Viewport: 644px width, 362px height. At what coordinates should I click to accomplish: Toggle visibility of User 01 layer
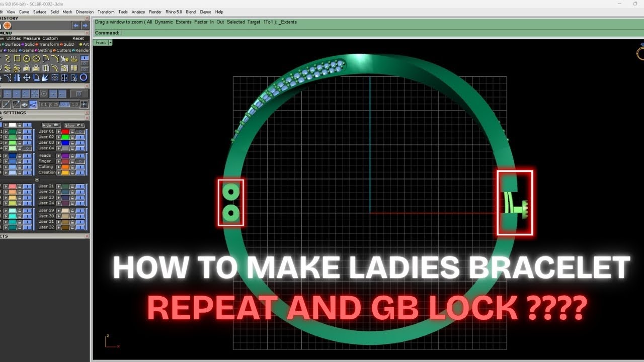(80, 132)
